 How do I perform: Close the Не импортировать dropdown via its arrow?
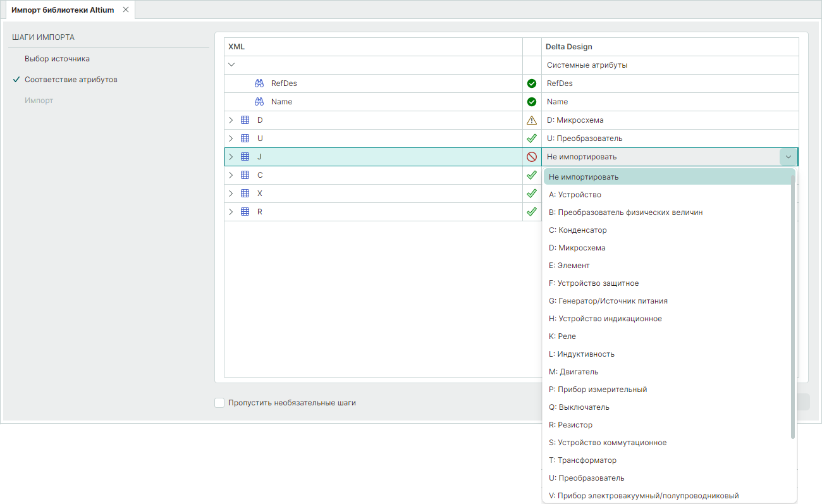[x=788, y=157]
